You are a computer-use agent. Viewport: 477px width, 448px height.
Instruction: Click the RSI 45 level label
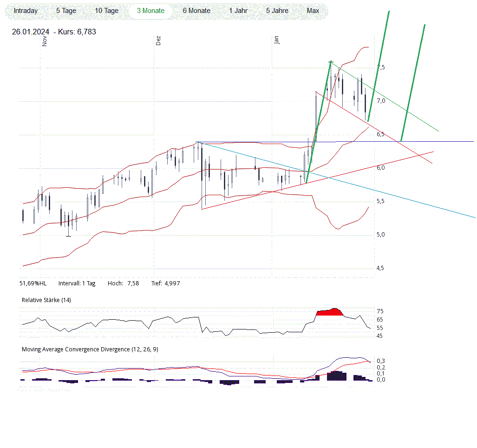[x=380, y=336]
